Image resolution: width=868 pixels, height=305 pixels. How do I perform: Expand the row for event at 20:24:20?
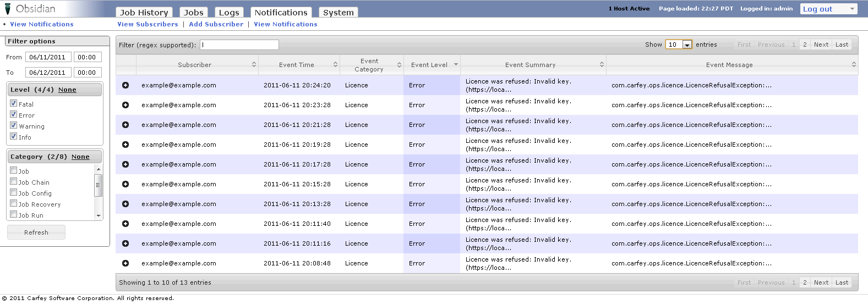[x=125, y=85]
